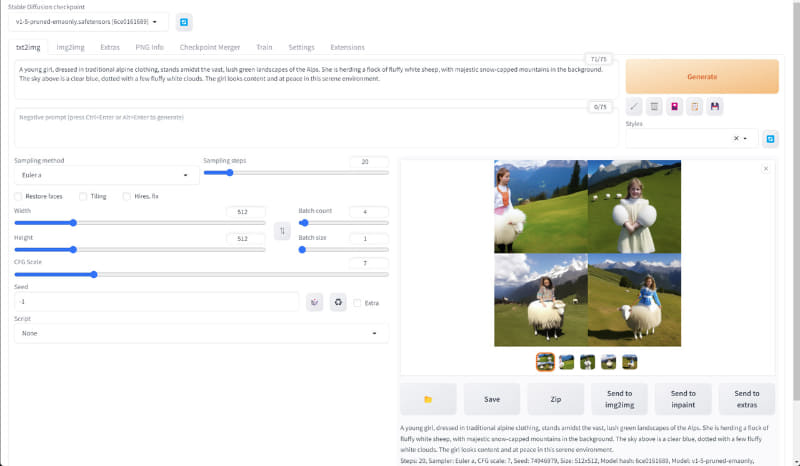
Task: Switch to the img2img tab
Action: click(x=70, y=47)
